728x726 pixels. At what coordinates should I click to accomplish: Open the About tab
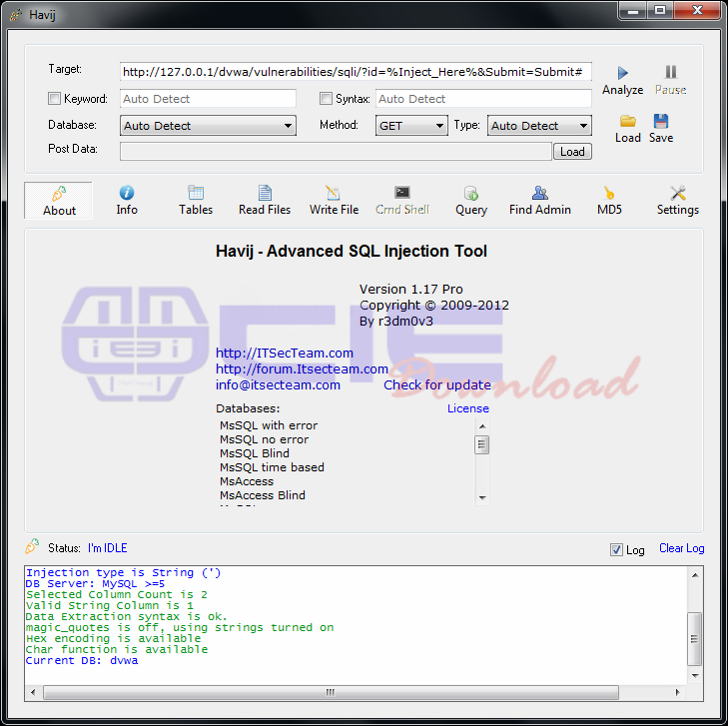click(x=59, y=201)
